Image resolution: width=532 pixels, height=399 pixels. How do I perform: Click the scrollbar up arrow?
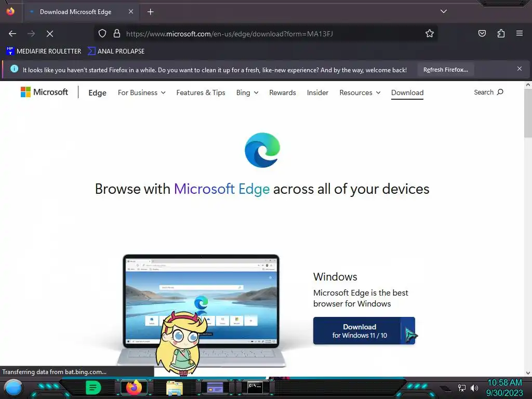(528, 85)
